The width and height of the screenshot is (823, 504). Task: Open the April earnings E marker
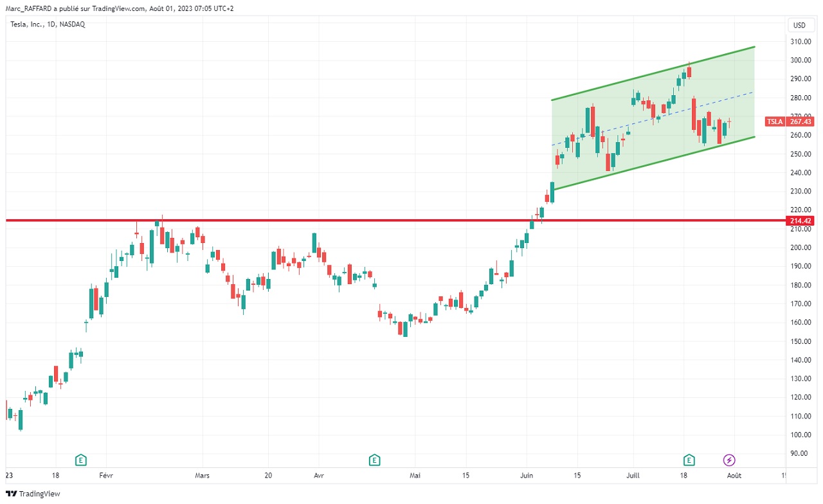click(x=374, y=460)
